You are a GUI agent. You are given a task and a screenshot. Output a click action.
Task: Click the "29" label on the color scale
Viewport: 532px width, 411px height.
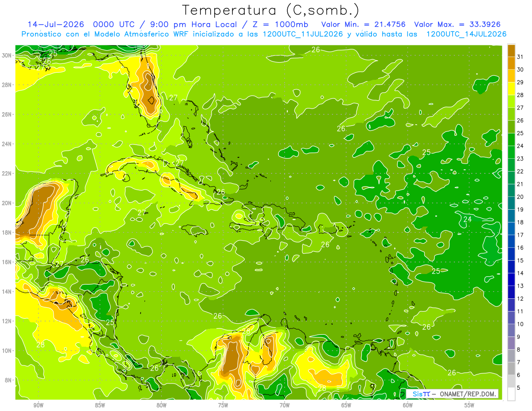pos(520,82)
